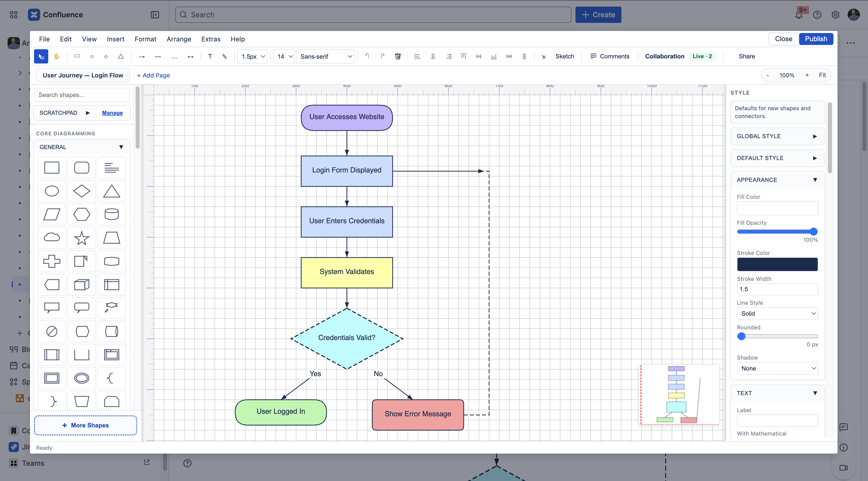Toggle the Live collaboration badge

click(x=702, y=56)
